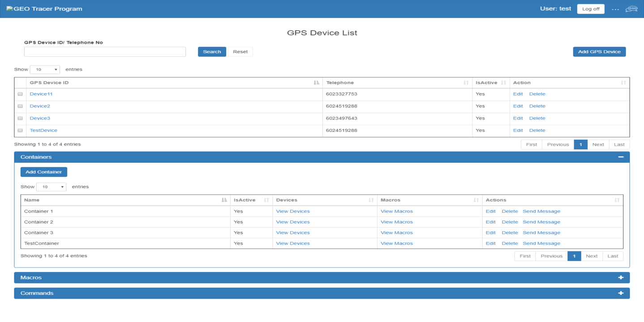Image resolution: width=644 pixels, height=322 pixels.
Task: Go to Previous page of device list
Action: (x=558, y=144)
